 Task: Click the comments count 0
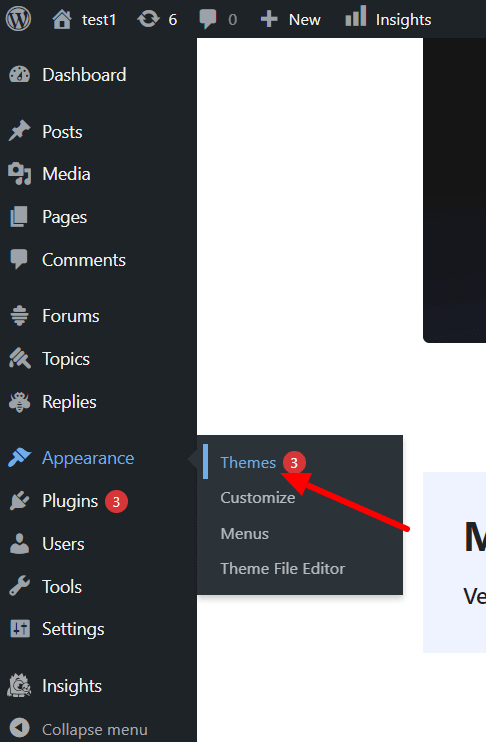coord(232,19)
